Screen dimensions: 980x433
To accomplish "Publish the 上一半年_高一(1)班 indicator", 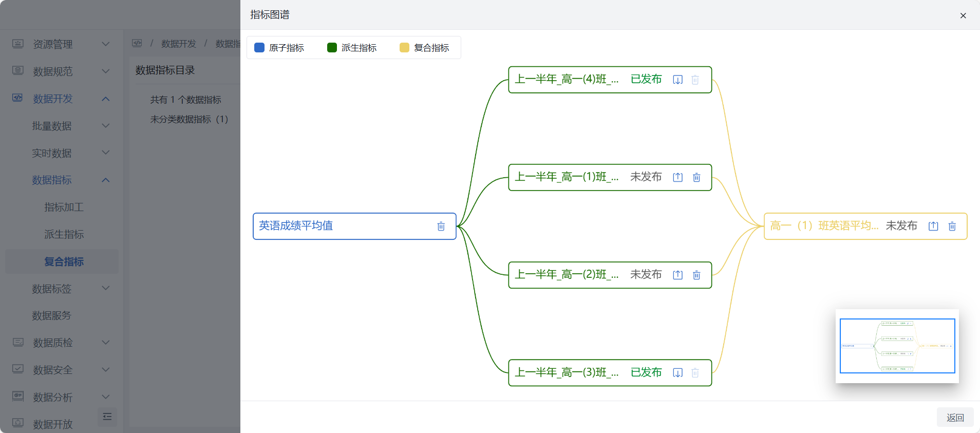I will [678, 177].
